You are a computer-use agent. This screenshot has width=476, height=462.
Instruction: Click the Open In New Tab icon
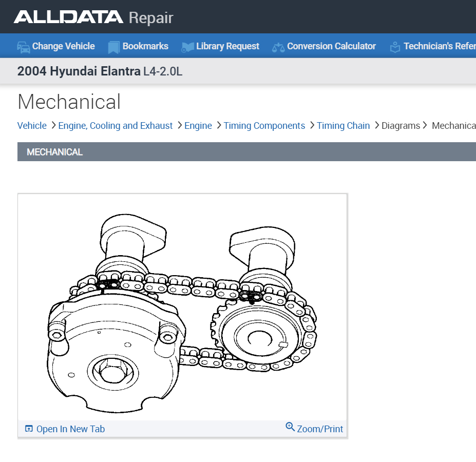(x=29, y=429)
